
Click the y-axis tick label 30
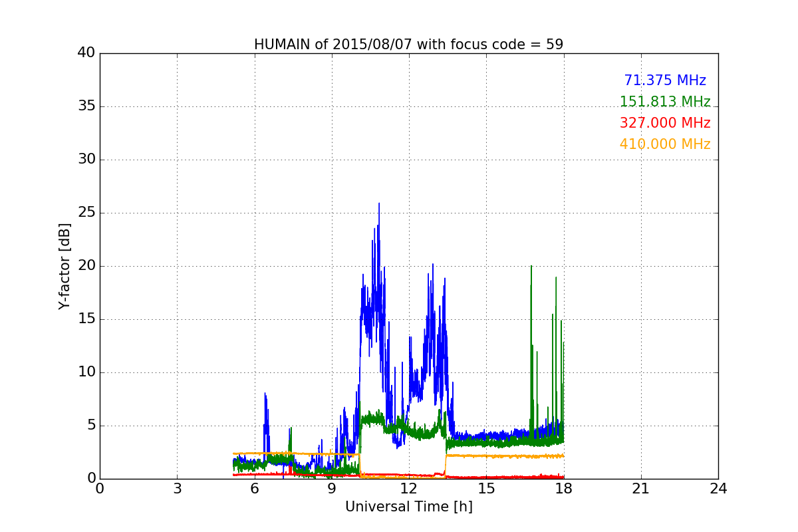[x=86, y=160]
